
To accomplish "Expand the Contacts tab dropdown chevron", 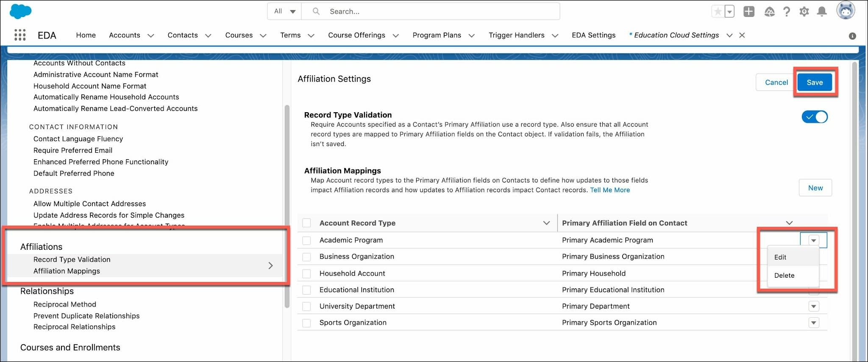I will pos(208,36).
